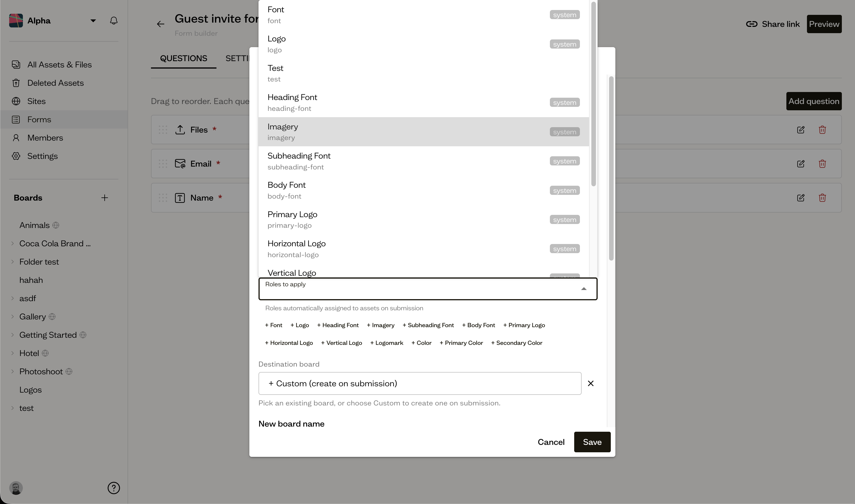Screen dimensions: 855x504
Task: Open the notifications bell
Action: point(114,21)
